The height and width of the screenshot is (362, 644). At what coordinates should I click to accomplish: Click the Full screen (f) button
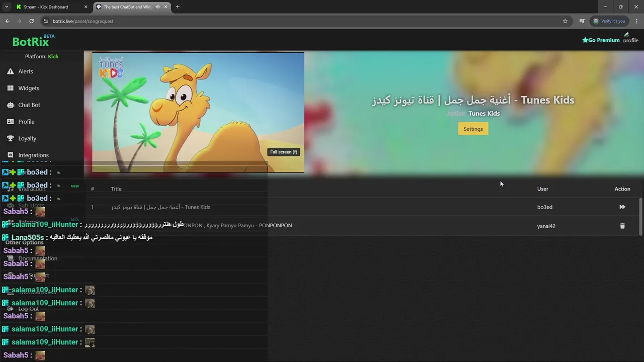point(284,152)
